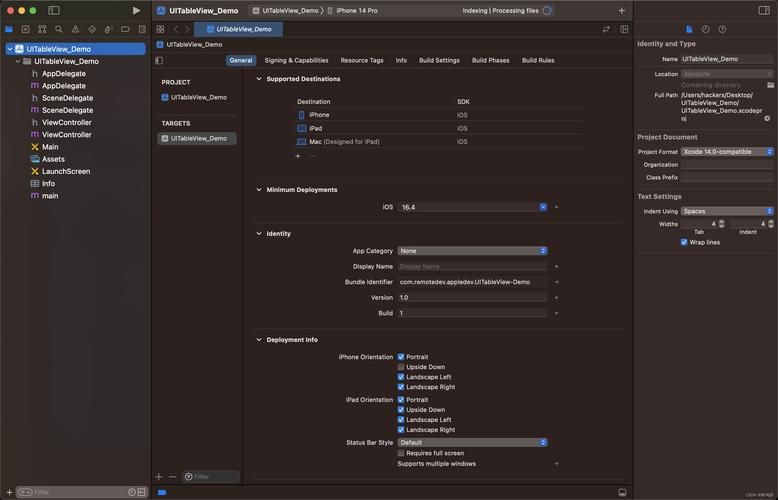Viewport: 778px width, 500px height.
Task: Open the Project Format dropdown
Action: click(727, 152)
